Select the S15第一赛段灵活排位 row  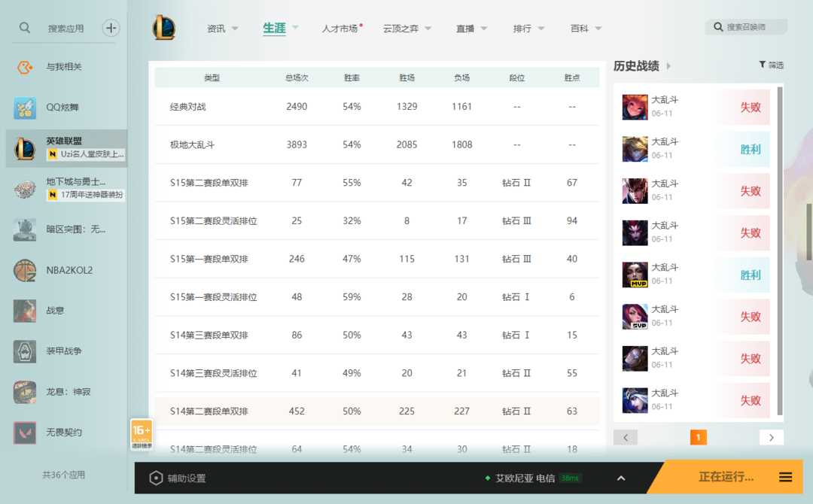click(377, 297)
